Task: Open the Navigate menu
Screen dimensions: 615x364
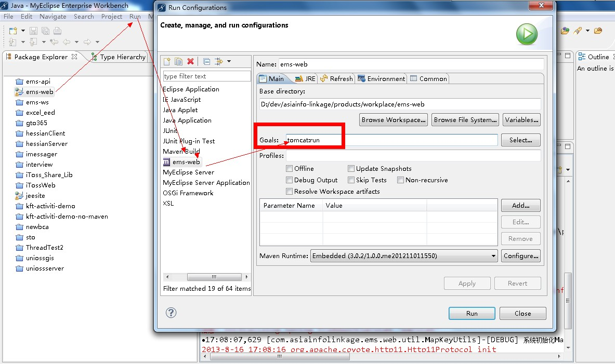Action: (53, 17)
